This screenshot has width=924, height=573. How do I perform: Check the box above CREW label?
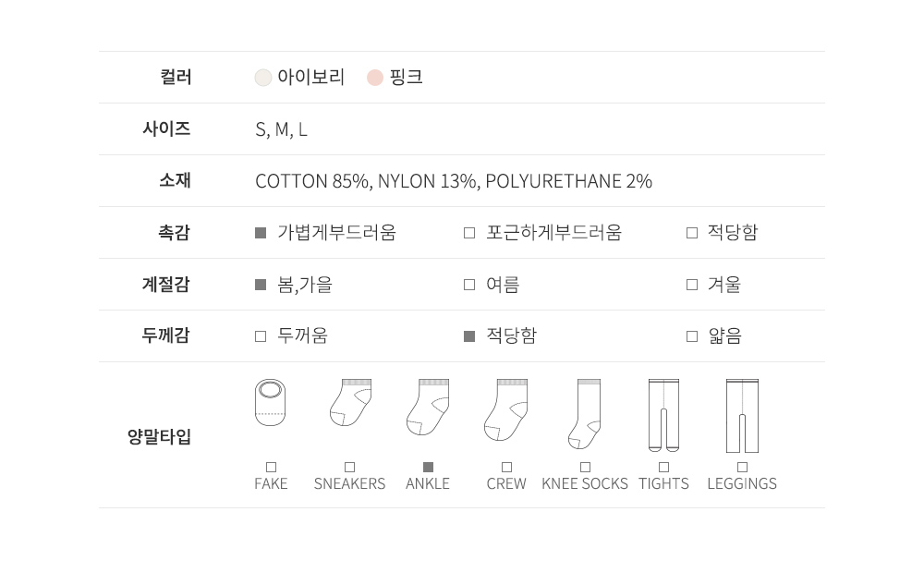pos(506,467)
